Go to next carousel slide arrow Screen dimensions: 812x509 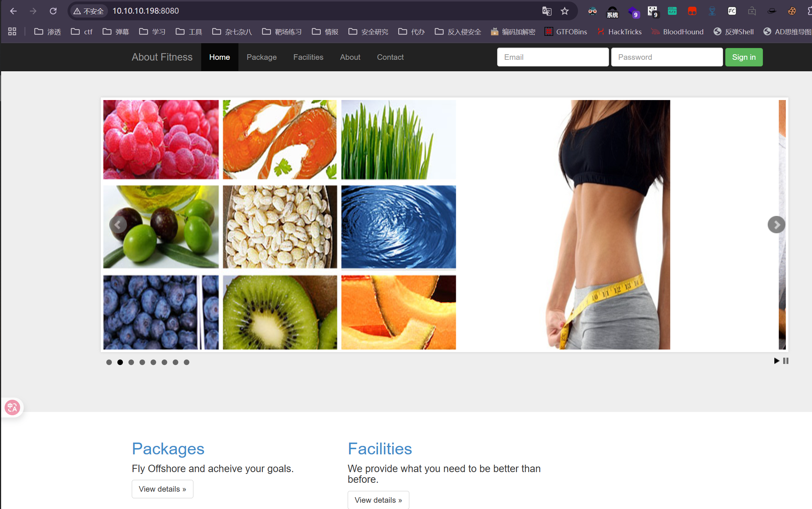coord(776,224)
